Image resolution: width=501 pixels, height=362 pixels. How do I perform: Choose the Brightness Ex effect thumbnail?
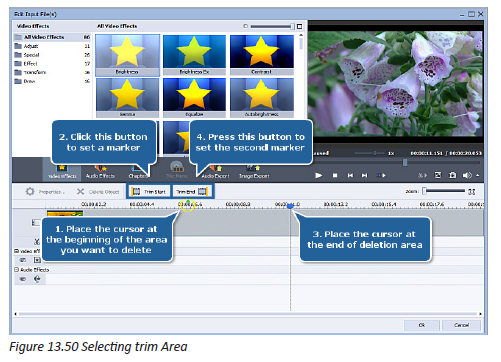click(194, 55)
